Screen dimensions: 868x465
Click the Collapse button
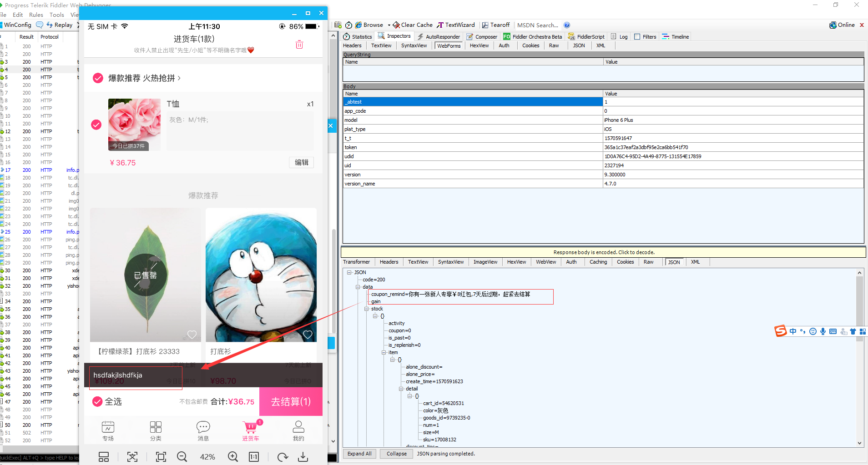[397, 454]
